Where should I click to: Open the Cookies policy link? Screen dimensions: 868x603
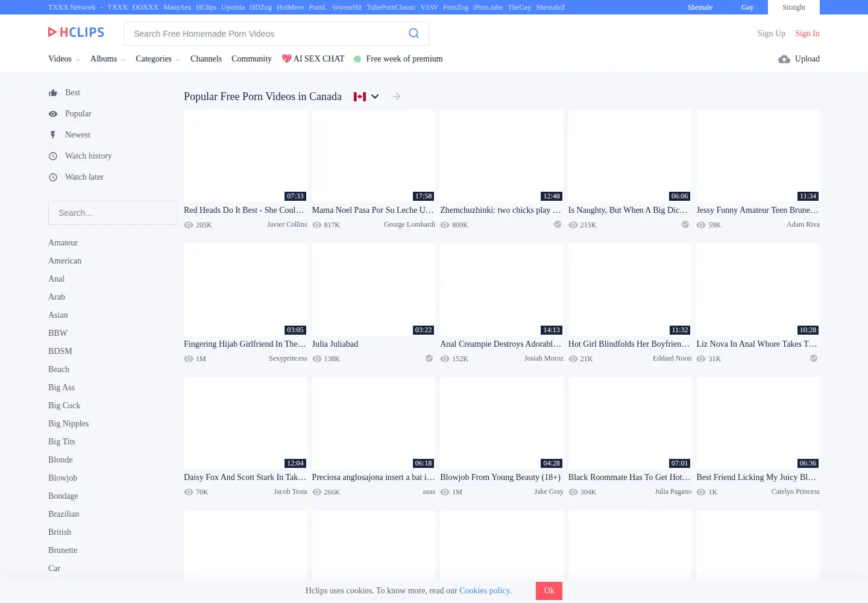tap(485, 591)
